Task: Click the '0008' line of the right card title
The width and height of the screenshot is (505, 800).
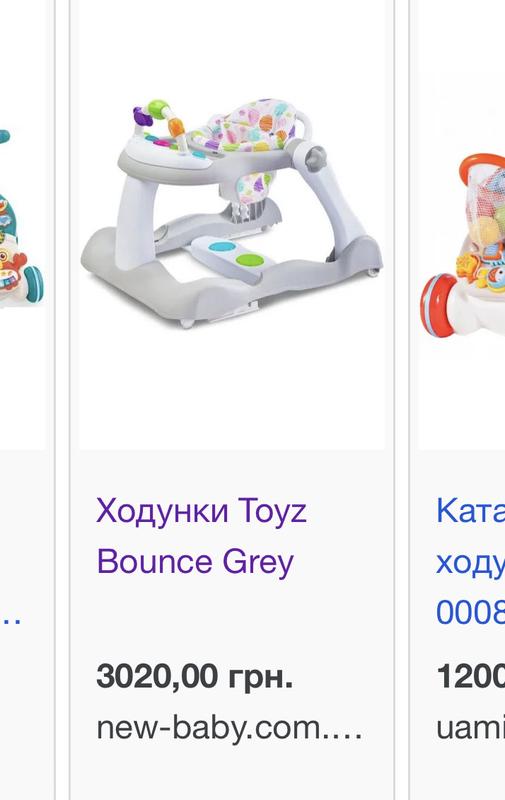Action: tap(470, 611)
